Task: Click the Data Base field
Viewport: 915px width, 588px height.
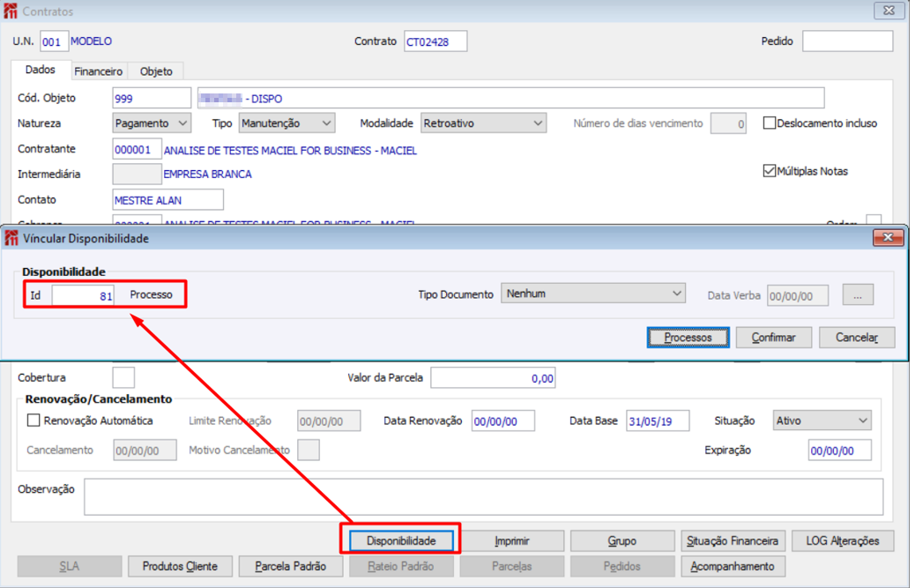Action: (658, 421)
